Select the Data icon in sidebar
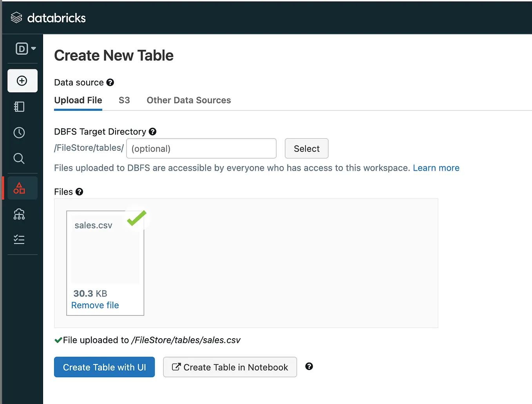The image size is (532, 404). [x=19, y=188]
